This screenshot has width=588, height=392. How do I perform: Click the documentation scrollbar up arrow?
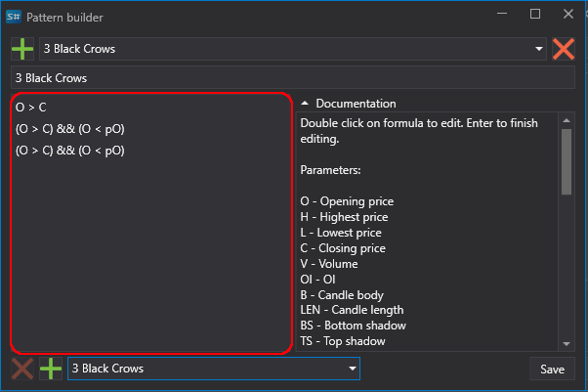(567, 120)
